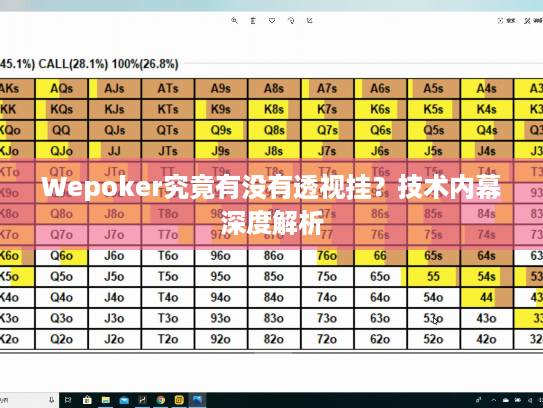Select the AQs cell in the range chart
Viewport: 543px width, 408px height.
tap(62, 89)
